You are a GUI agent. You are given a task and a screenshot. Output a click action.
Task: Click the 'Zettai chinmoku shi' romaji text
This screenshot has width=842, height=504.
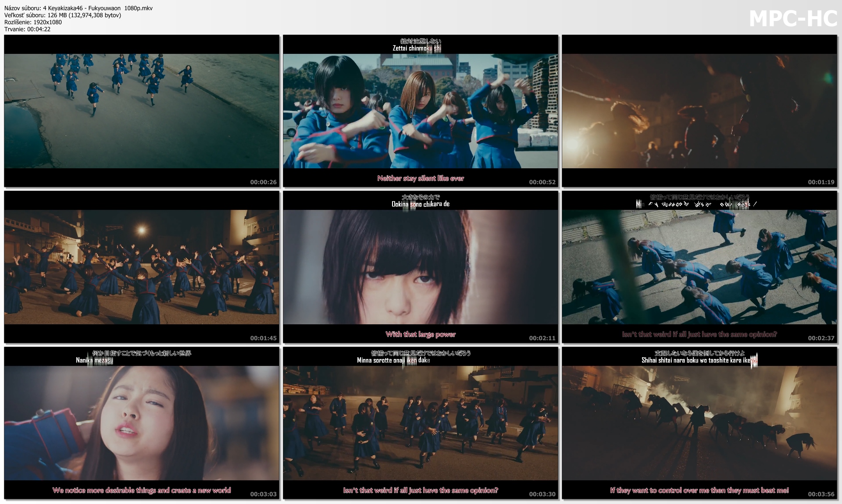pos(417,48)
